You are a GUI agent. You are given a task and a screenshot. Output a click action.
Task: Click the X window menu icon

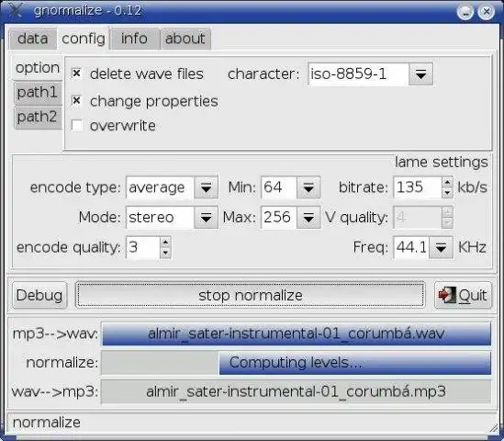[x=16, y=10]
